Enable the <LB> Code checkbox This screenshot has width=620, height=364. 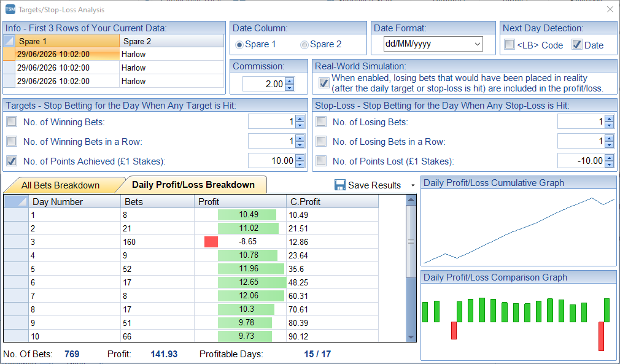coord(510,44)
